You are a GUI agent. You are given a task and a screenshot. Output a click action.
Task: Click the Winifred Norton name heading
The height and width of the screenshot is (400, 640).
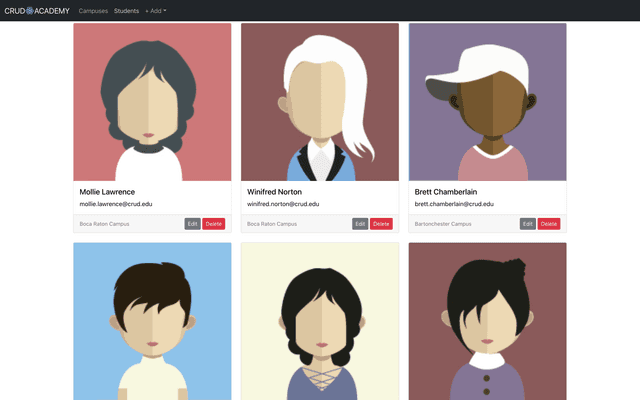click(x=276, y=191)
